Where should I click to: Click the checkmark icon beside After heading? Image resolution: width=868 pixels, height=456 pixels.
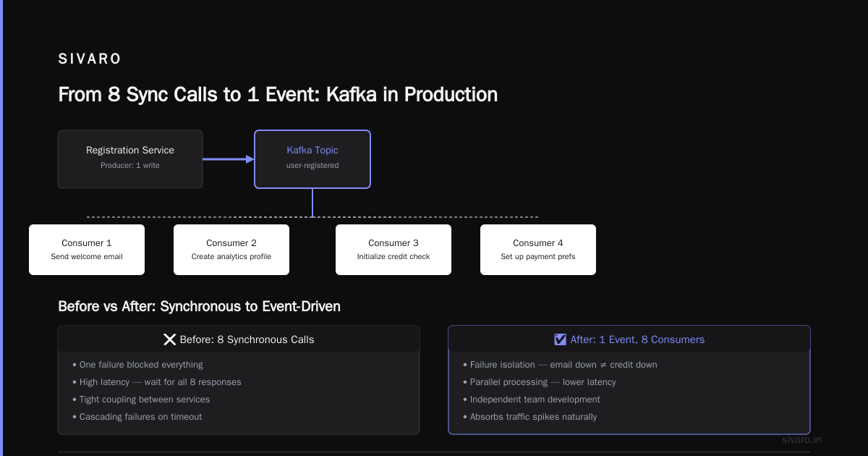tap(560, 339)
